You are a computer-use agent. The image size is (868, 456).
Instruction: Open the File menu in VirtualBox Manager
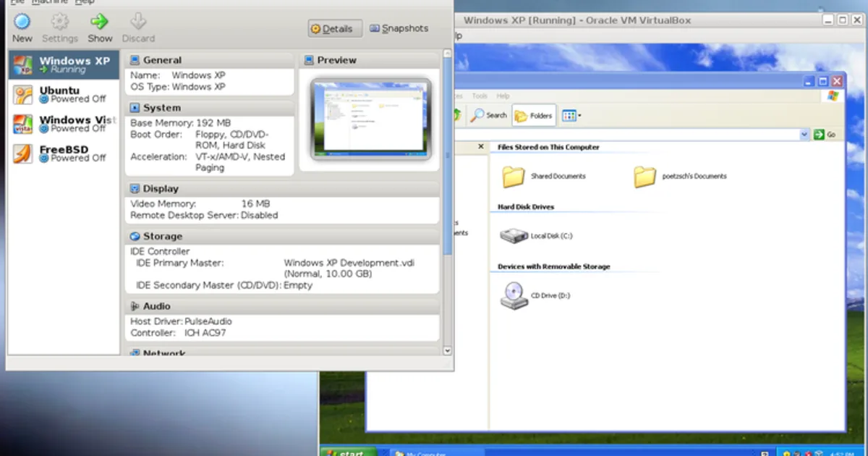[x=17, y=2]
